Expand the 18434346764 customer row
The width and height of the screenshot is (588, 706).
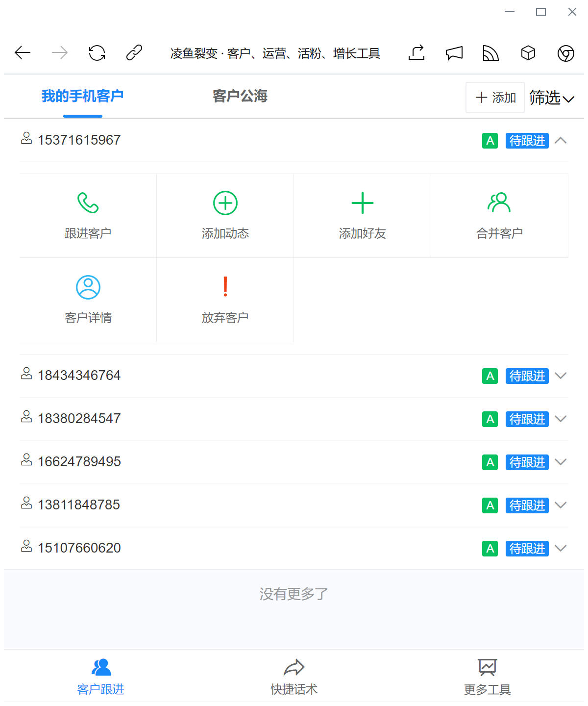pos(561,376)
